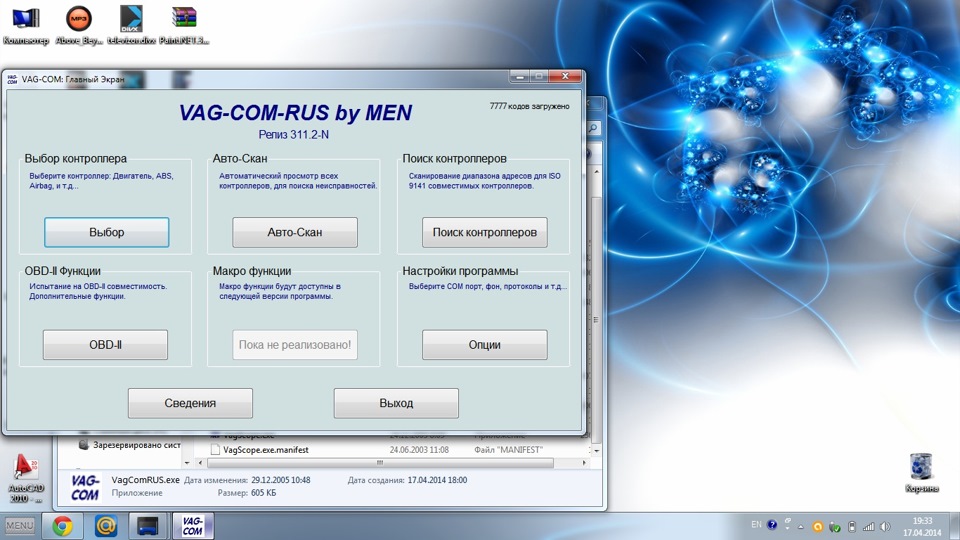Click the Explorer horizontal scrollbar right arrow
This screenshot has height=540, width=960.
[584, 463]
